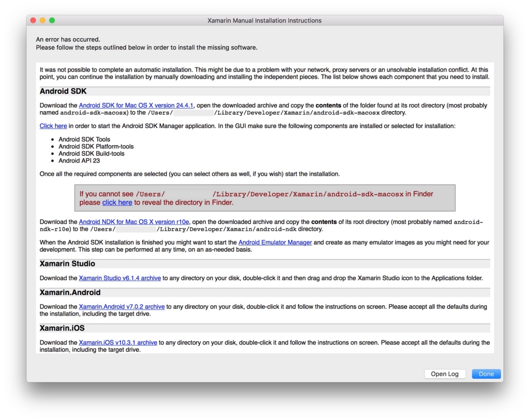This screenshot has height=420, width=530.
Task: Launch the Android Emulator Manager link
Action: [x=275, y=243]
